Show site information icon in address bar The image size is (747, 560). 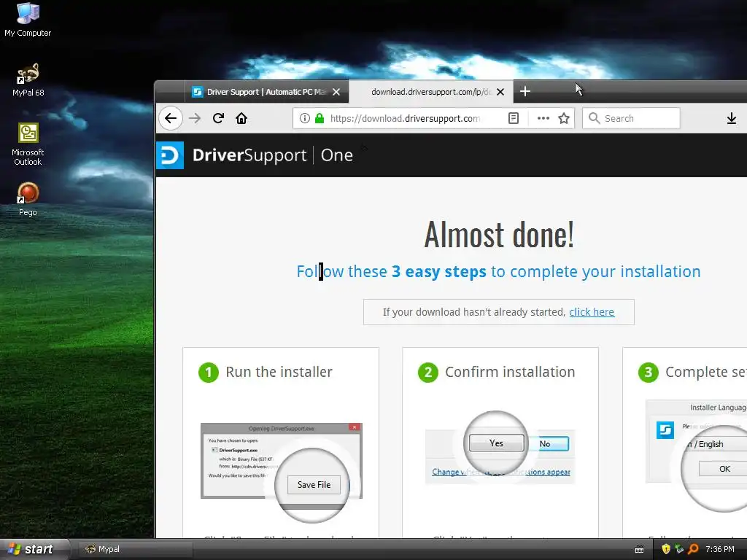click(x=305, y=118)
